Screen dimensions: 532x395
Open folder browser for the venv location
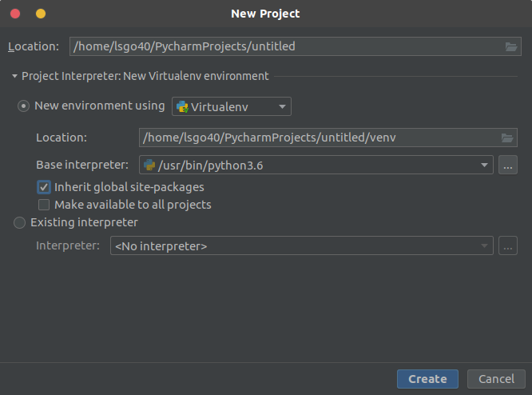tap(507, 138)
